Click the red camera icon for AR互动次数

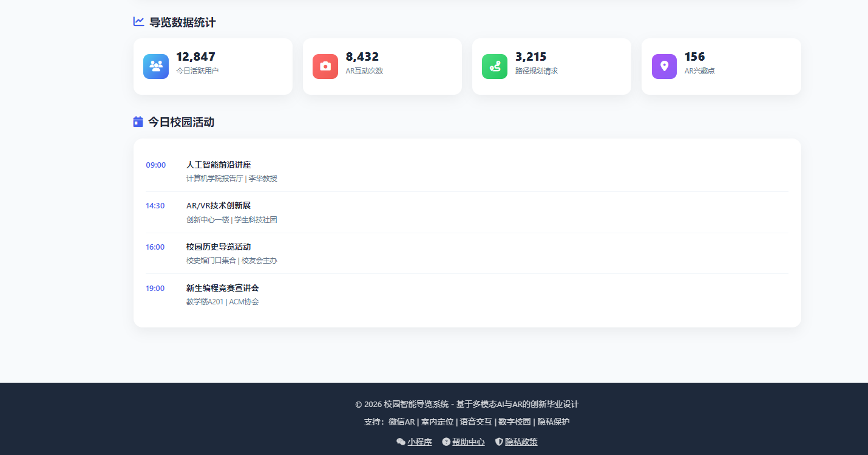coord(325,66)
